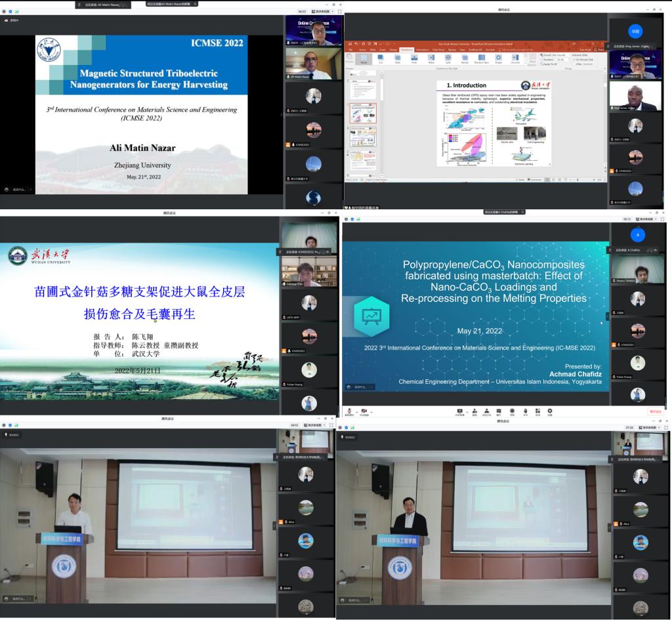The width and height of the screenshot is (672, 622).
Task: Click red leave-meeting button in Chafidz window
Action: coord(656,411)
